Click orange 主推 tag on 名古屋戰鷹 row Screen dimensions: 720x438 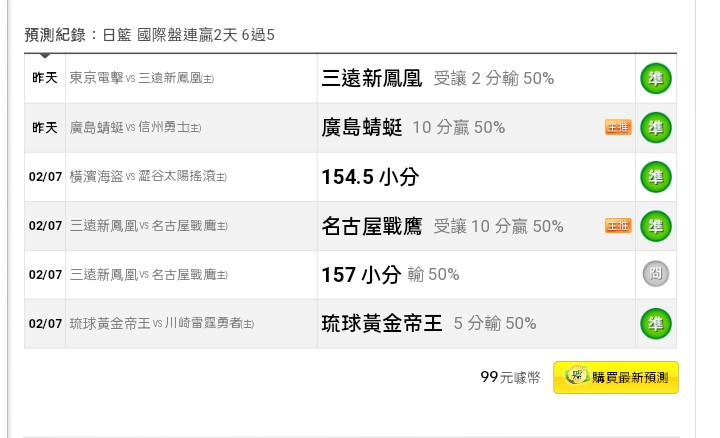pyautogui.click(x=618, y=226)
